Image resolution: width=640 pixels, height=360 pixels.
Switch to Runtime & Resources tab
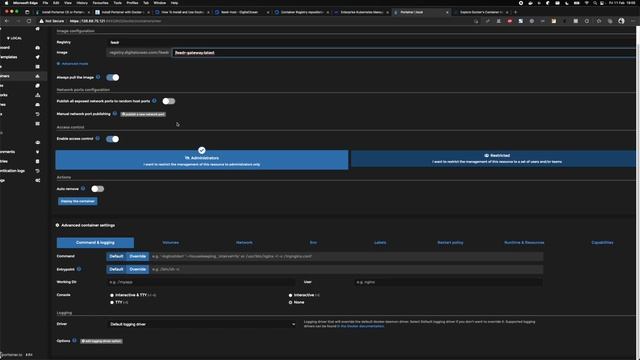(524, 242)
